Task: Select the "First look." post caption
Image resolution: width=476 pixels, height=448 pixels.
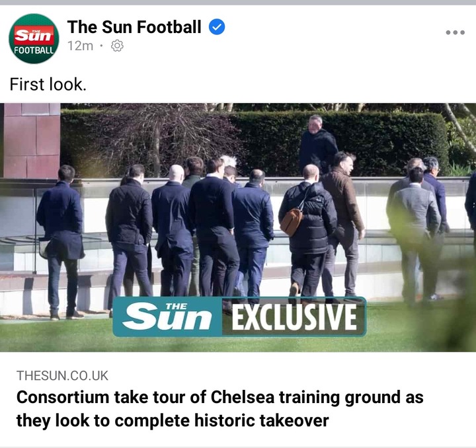Action: pos(48,85)
